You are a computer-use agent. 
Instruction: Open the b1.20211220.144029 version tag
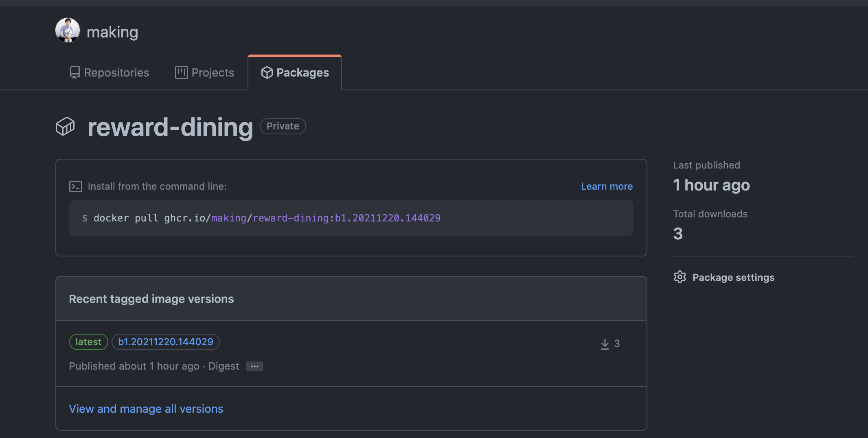(x=166, y=342)
